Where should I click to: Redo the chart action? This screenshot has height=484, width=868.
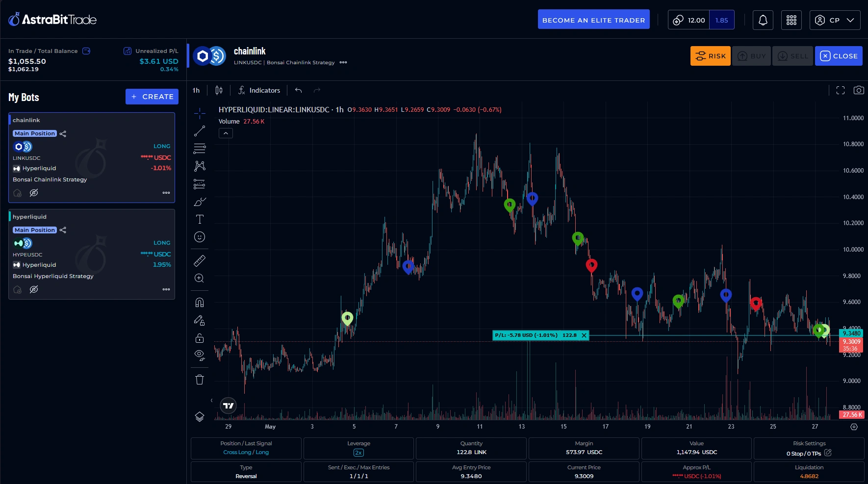click(317, 90)
